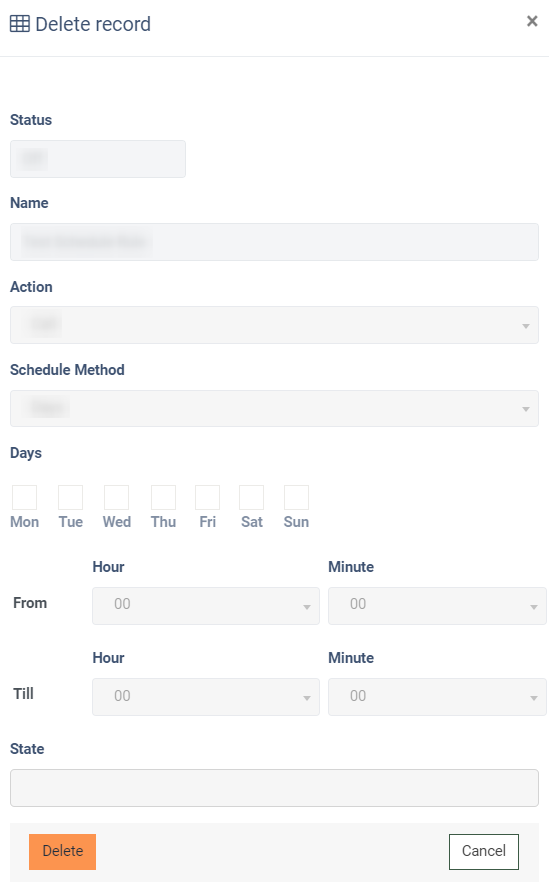Select the Status field
Image resolution: width=549 pixels, height=894 pixels.
pyautogui.click(x=98, y=159)
